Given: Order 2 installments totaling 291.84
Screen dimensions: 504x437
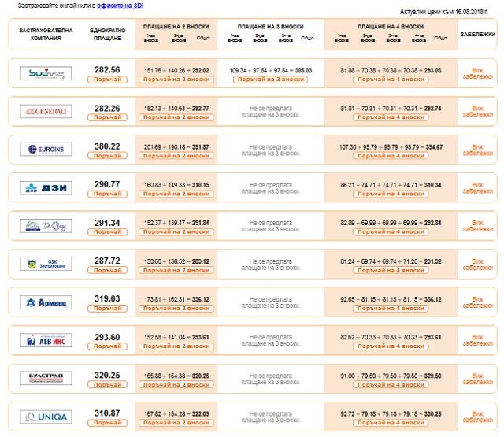Looking at the screenshot, I should pyautogui.click(x=176, y=231).
